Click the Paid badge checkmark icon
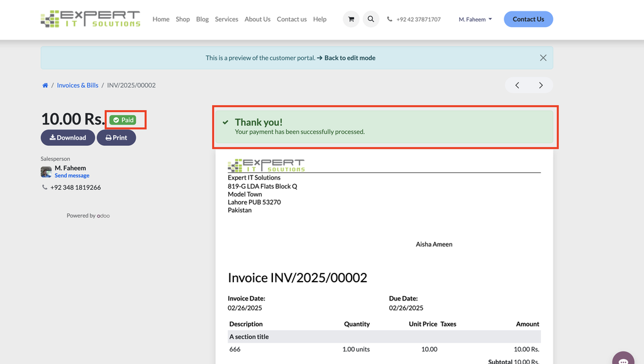 (x=115, y=120)
